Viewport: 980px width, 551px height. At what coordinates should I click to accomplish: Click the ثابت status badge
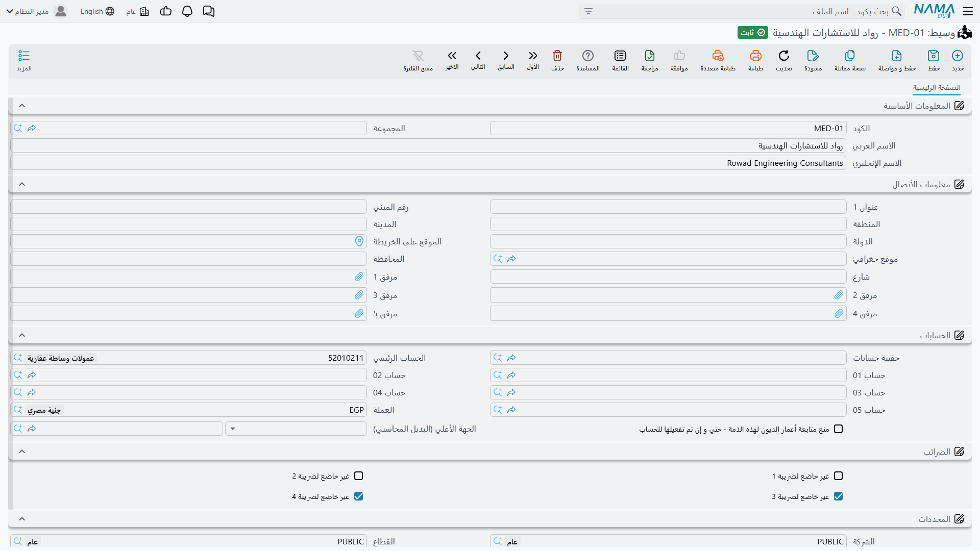[753, 33]
